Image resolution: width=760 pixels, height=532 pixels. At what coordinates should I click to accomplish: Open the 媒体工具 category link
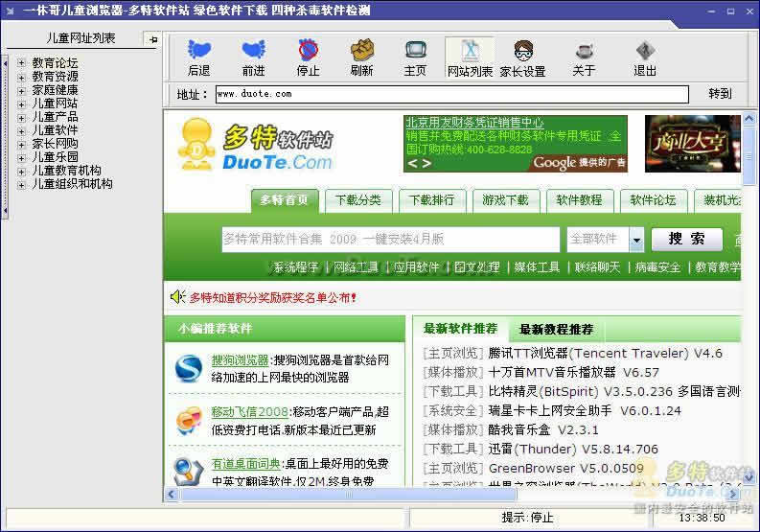537,267
